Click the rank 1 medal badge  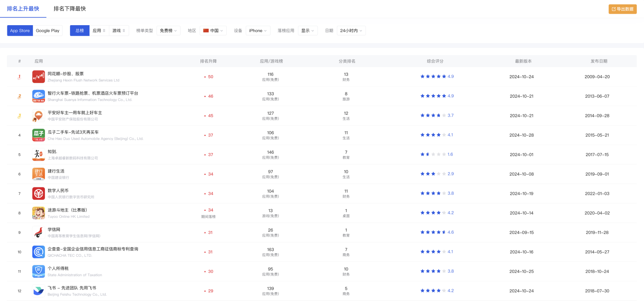(x=19, y=77)
